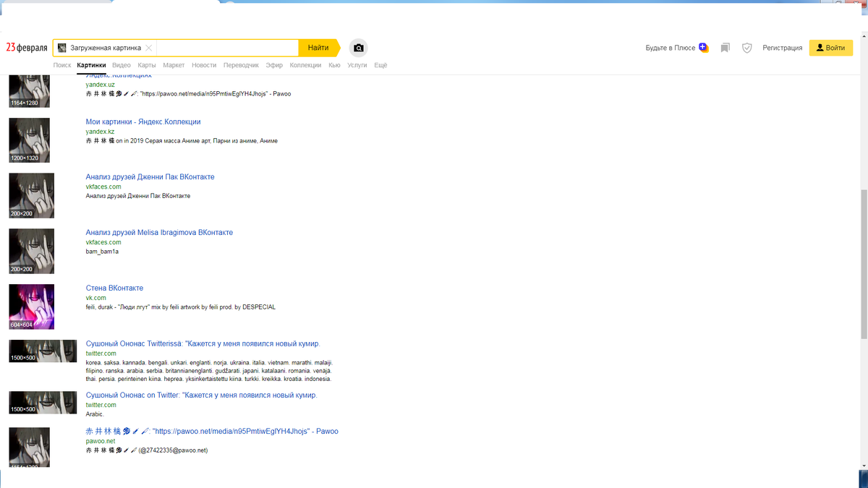Open the bookmarks collections icon
Image resolution: width=868 pixels, height=488 pixels.
[725, 48]
